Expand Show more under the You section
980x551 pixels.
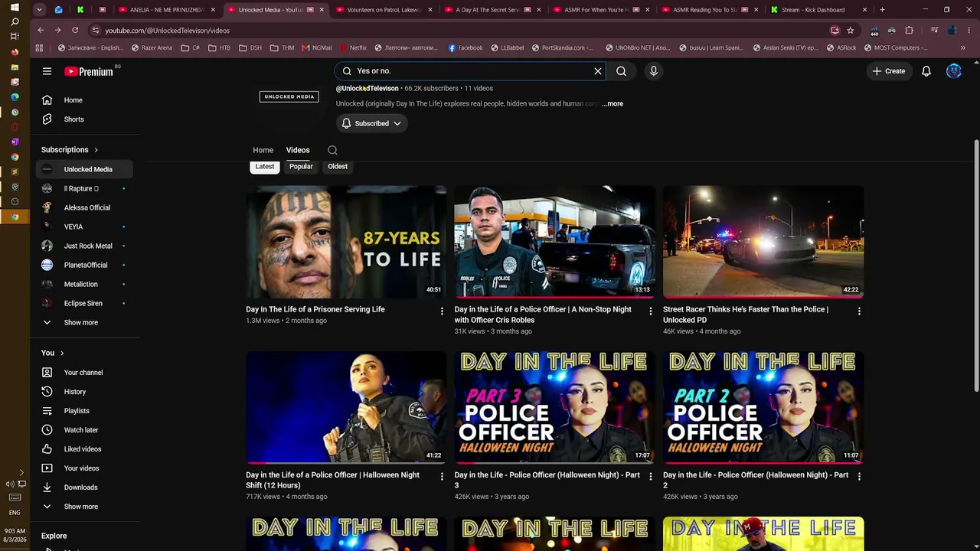click(x=85, y=507)
